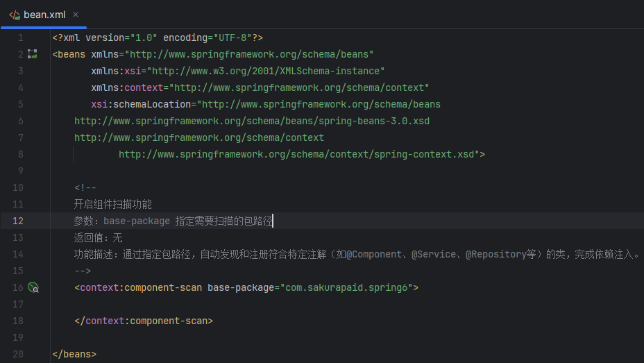
Task: Click base-package word in the line 12 comment
Action: [x=137, y=221]
